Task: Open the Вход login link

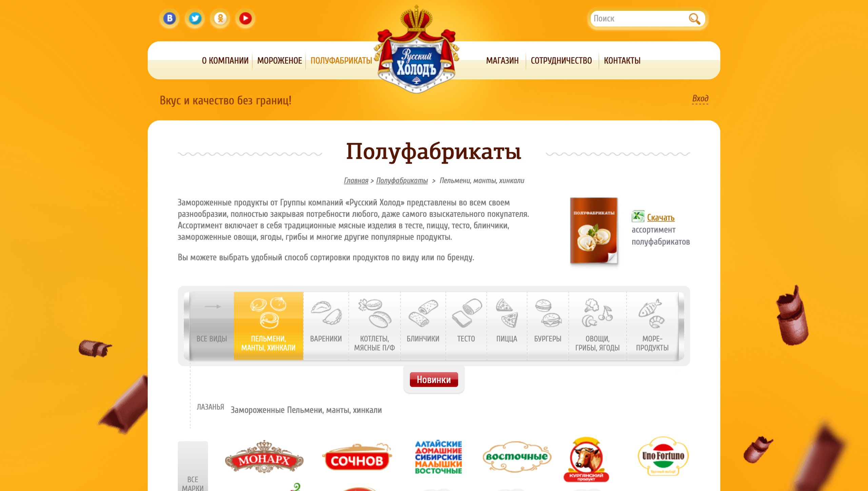Action: (700, 98)
